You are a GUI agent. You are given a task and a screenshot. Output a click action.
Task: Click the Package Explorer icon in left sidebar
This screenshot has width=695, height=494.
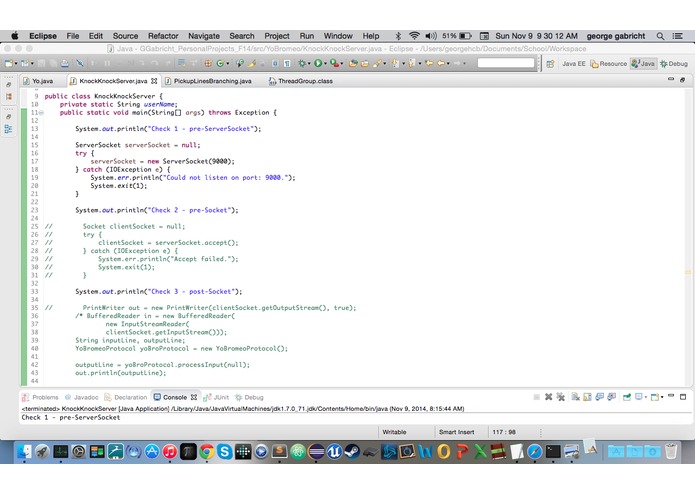tap(9, 96)
